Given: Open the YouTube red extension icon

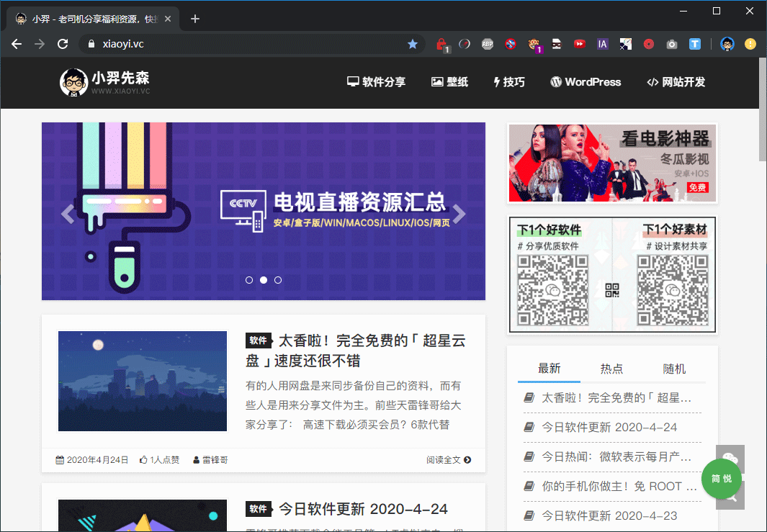Looking at the screenshot, I should point(580,44).
